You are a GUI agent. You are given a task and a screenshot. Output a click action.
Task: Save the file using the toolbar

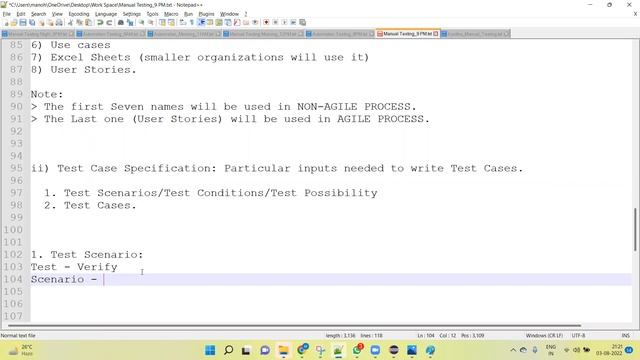23,22
